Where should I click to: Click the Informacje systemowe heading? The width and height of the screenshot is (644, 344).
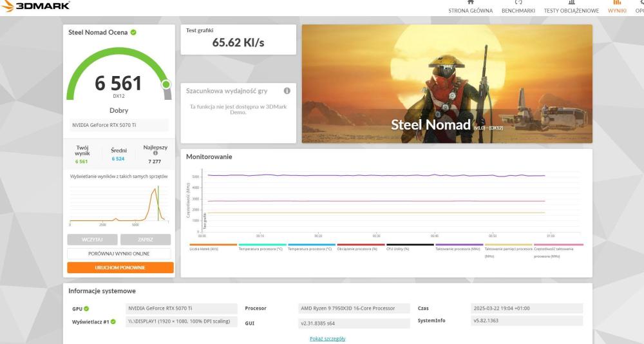click(x=102, y=291)
